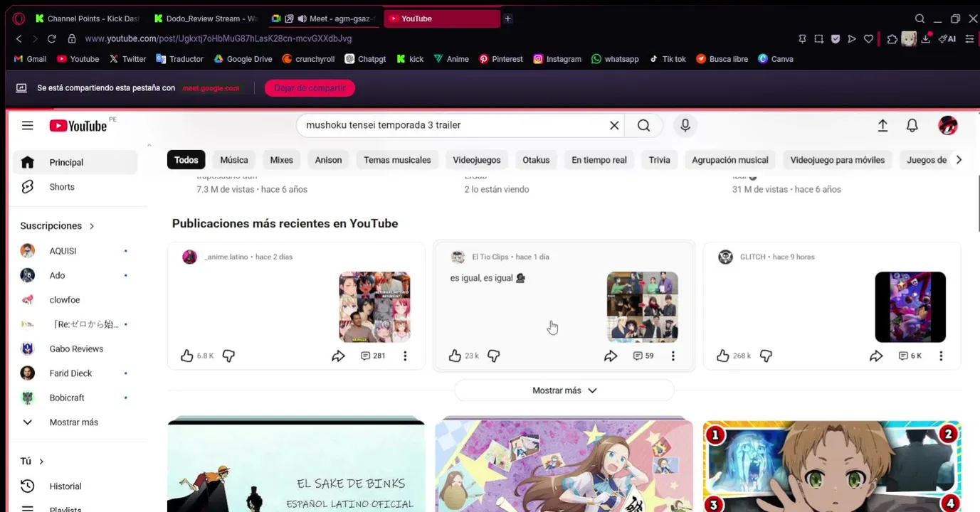
Task: Open the El Tio Clips post image
Action: [x=643, y=307]
